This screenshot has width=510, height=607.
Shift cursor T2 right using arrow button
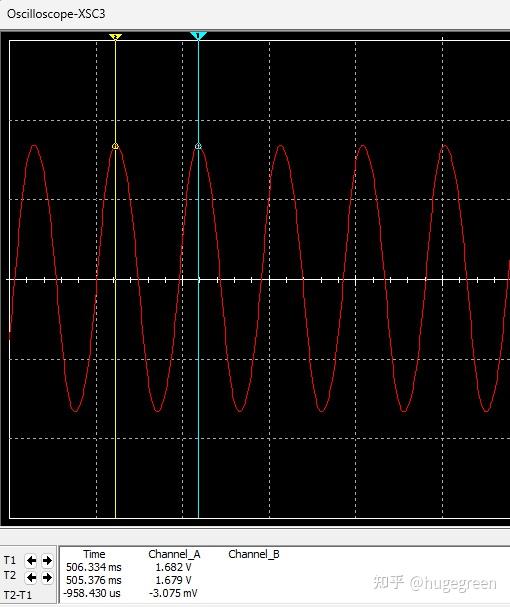(47, 578)
